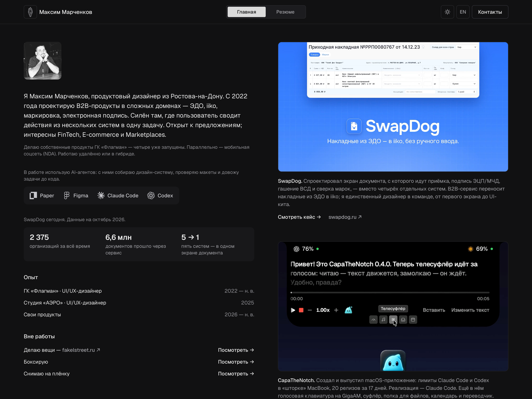Click the Claude Code asterisk icon
Viewport: 532px width, 399px height.
(x=101, y=195)
